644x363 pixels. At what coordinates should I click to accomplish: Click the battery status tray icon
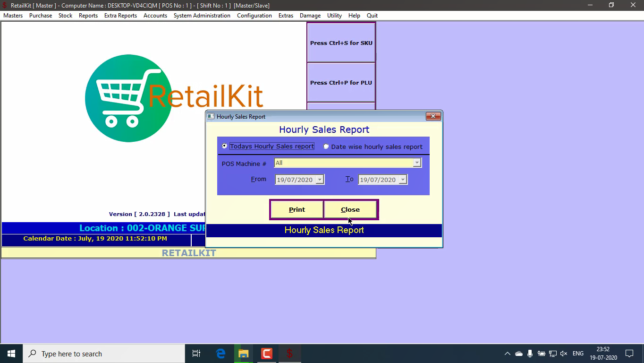click(x=542, y=354)
